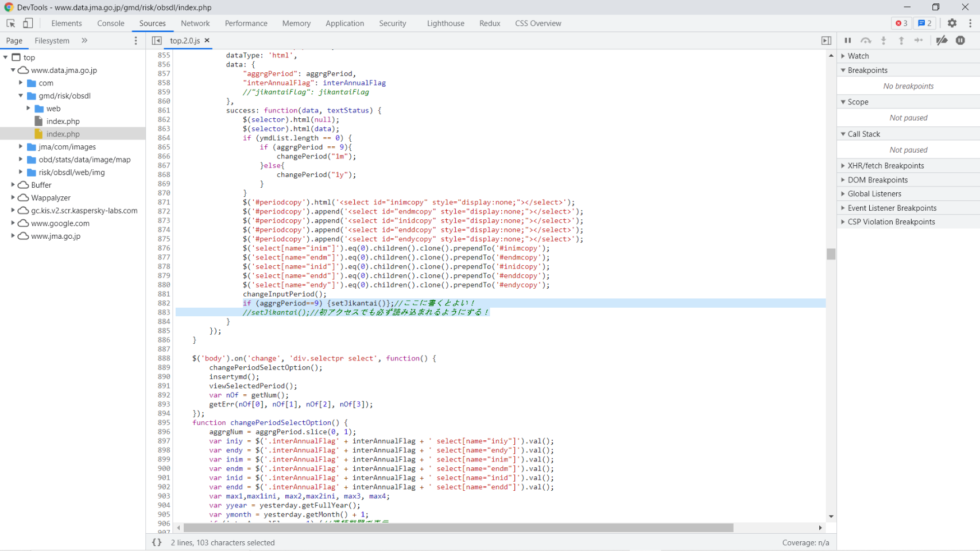Open DevTools settings gear
Image resolution: width=980 pixels, height=551 pixels.
tap(952, 24)
